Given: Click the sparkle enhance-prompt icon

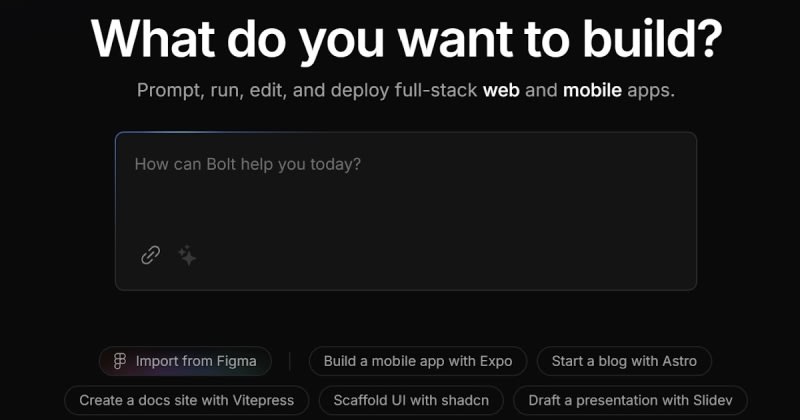Looking at the screenshot, I should (x=187, y=256).
